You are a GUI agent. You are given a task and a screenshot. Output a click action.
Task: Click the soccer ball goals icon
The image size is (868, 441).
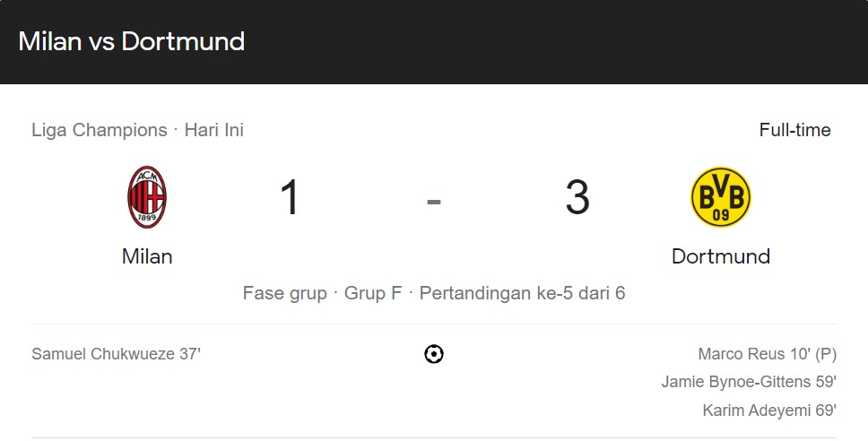tap(434, 354)
